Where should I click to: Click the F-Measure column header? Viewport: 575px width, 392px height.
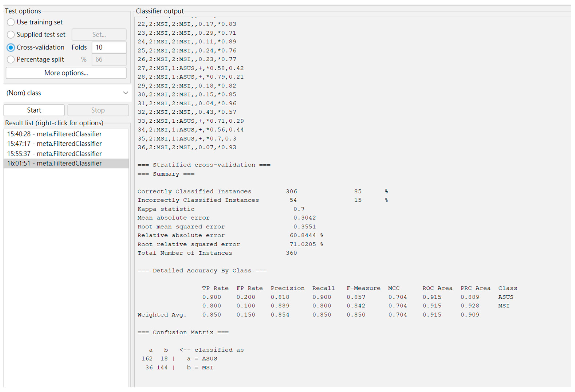[x=363, y=288]
